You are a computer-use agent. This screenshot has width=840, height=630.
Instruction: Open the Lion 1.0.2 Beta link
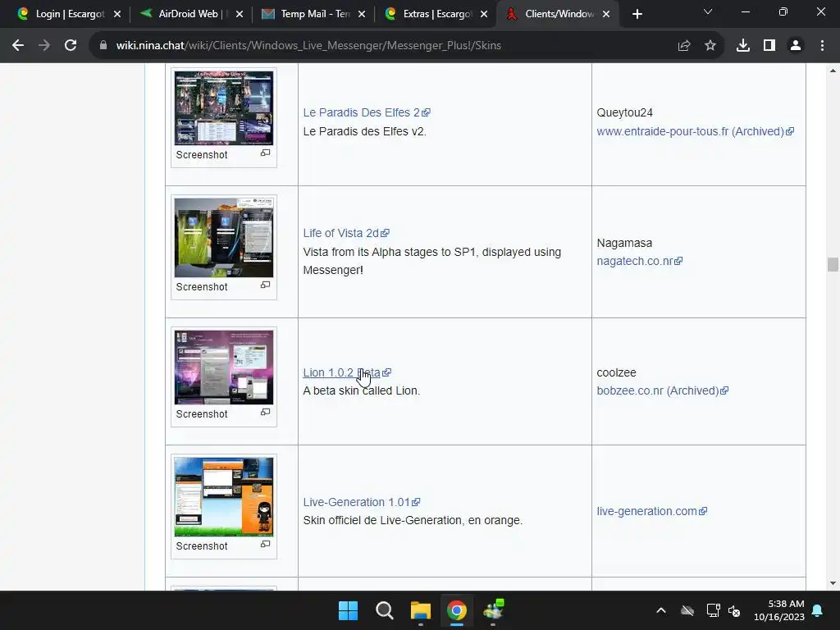(x=347, y=372)
